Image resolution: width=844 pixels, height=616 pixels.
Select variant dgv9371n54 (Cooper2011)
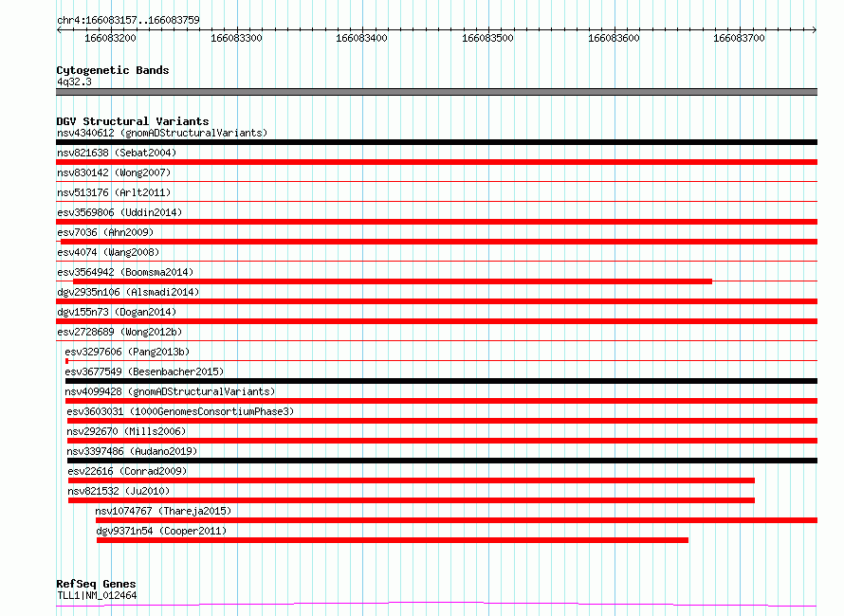(161, 531)
